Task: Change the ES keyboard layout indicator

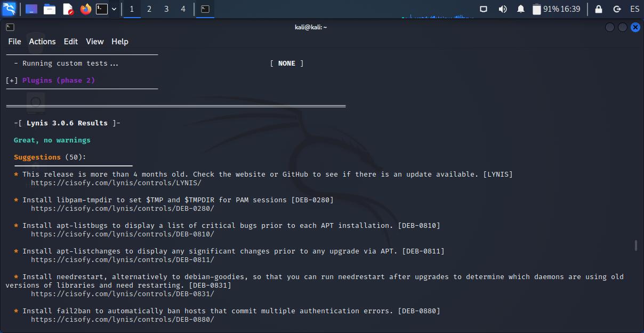Action: [634, 9]
